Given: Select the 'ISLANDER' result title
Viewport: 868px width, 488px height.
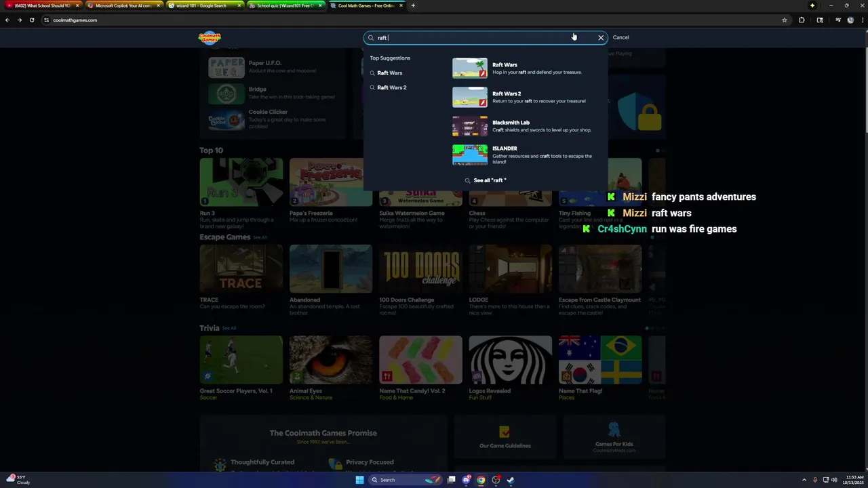Looking at the screenshot, I should pos(505,148).
